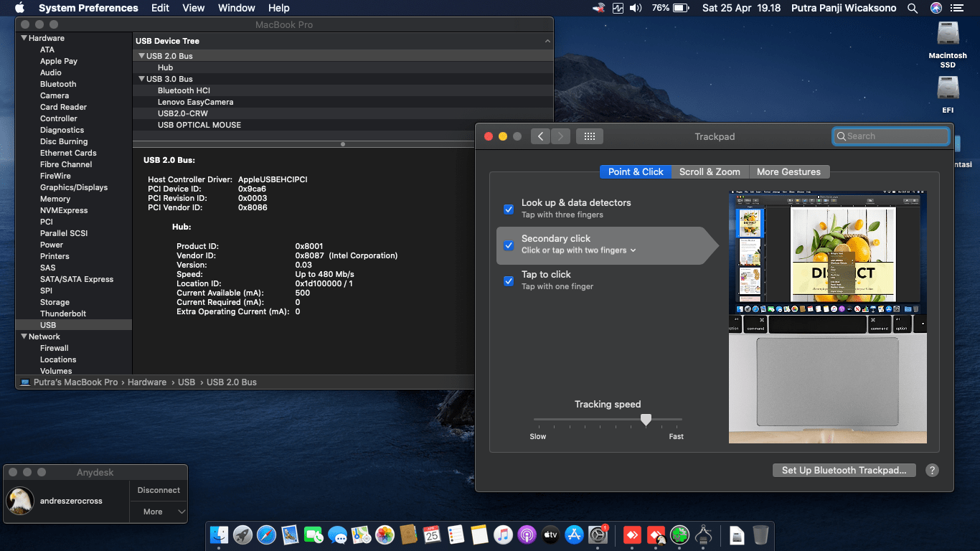980x551 pixels.
Task: Open the More dropdown in Anydesk
Action: pos(159,512)
